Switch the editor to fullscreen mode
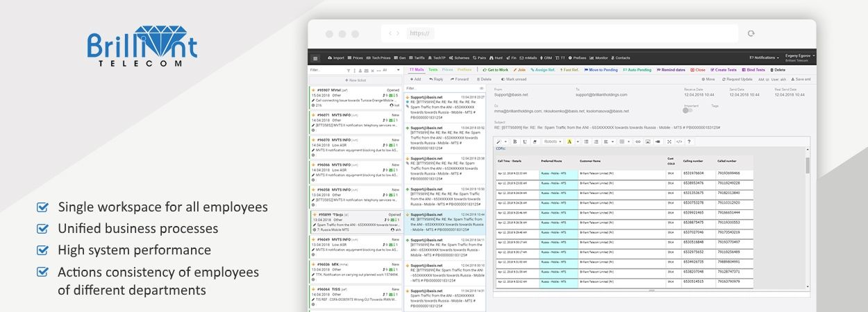 [x=669, y=141]
